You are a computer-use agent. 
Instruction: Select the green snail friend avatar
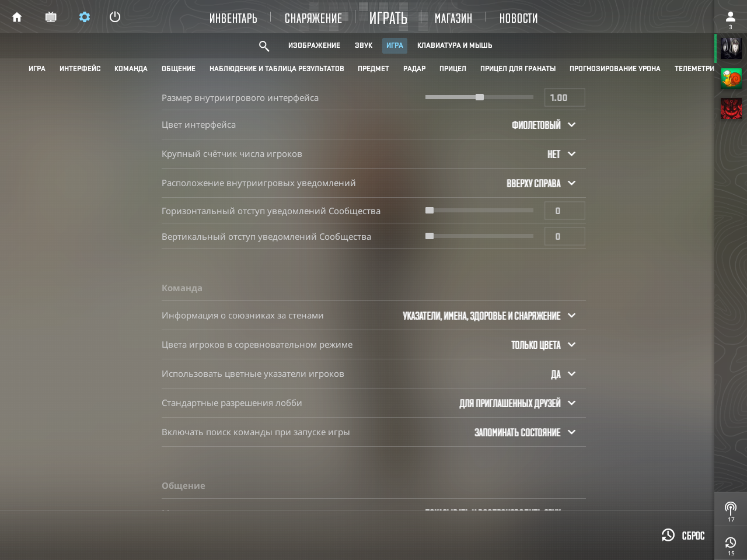tap(731, 79)
